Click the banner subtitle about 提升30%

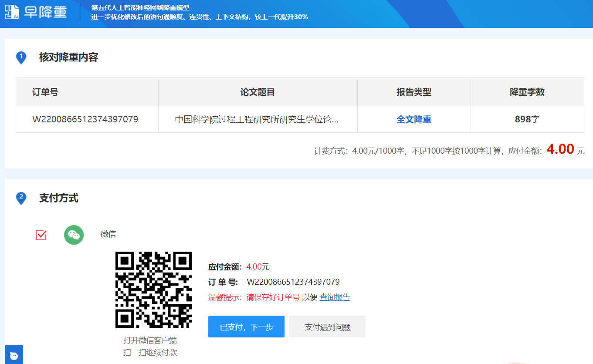point(200,17)
